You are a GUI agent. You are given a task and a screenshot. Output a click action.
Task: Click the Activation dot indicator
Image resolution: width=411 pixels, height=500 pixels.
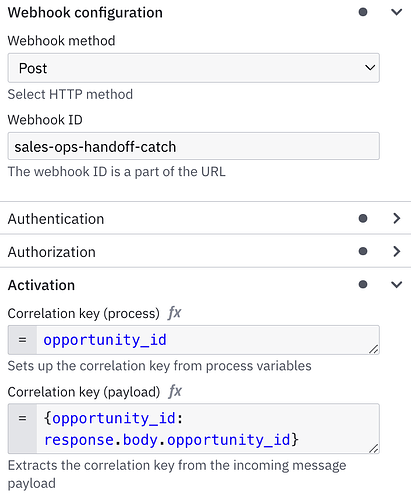(x=363, y=285)
